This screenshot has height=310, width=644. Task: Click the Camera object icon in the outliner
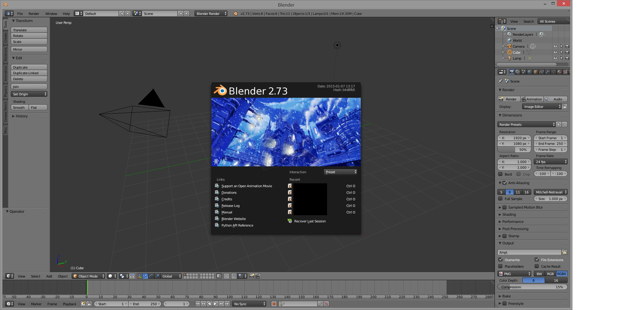(x=510, y=46)
